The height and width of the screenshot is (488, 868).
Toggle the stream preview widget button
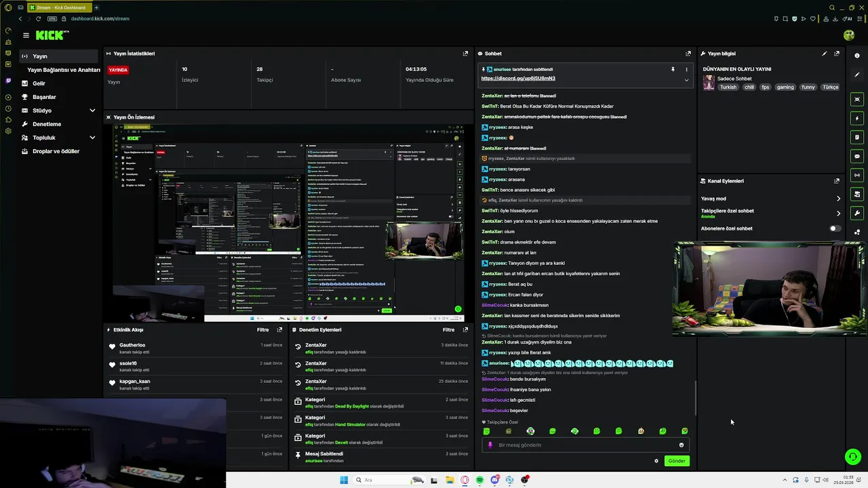coord(858,99)
